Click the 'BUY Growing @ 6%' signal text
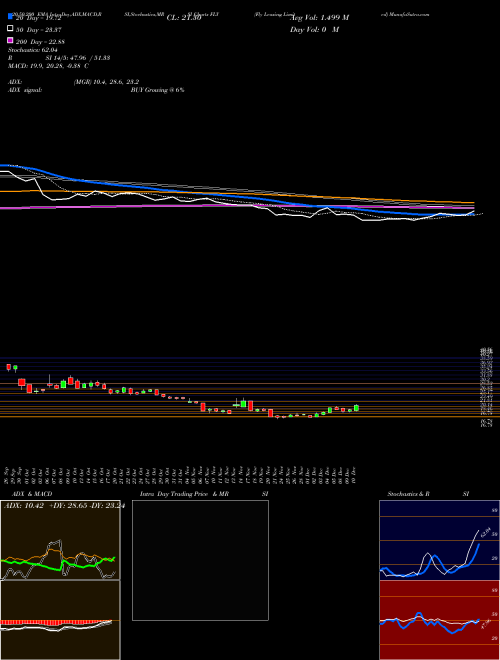500x660 pixels. [157, 90]
